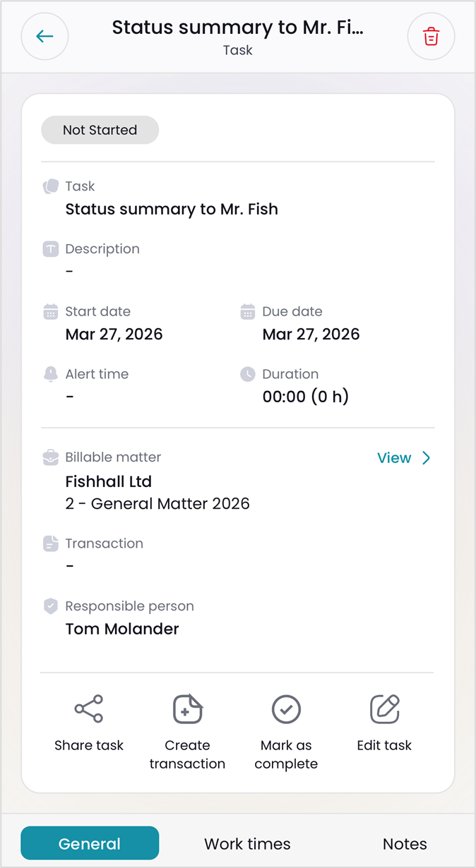Click the Alert time bell icon

[51, 374]
